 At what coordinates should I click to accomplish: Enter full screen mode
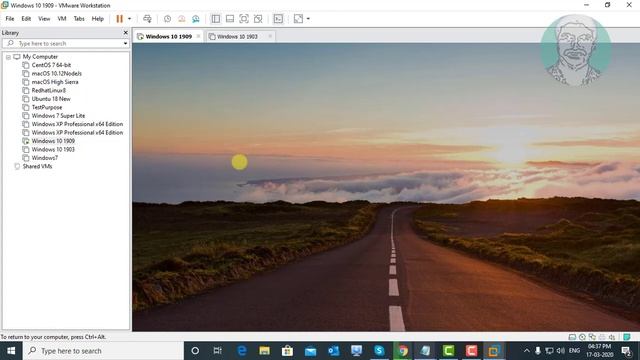pos(244,19)
